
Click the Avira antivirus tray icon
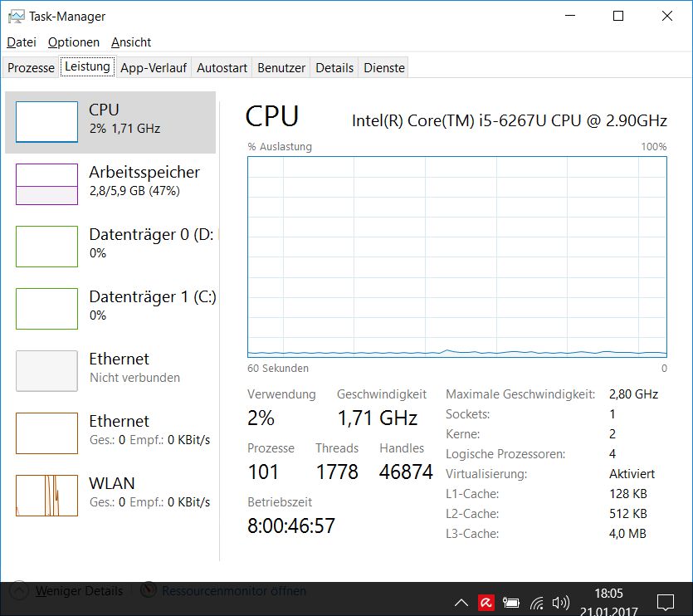click(486, 602)
